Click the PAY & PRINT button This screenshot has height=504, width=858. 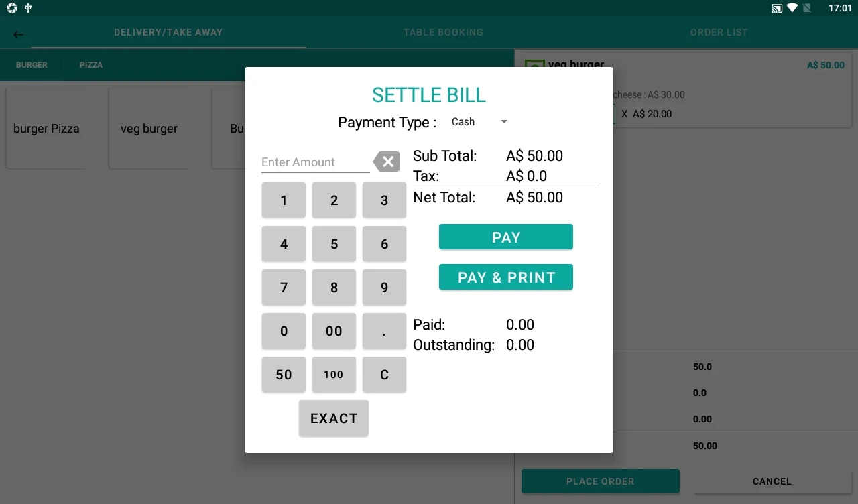click(506, 277)
